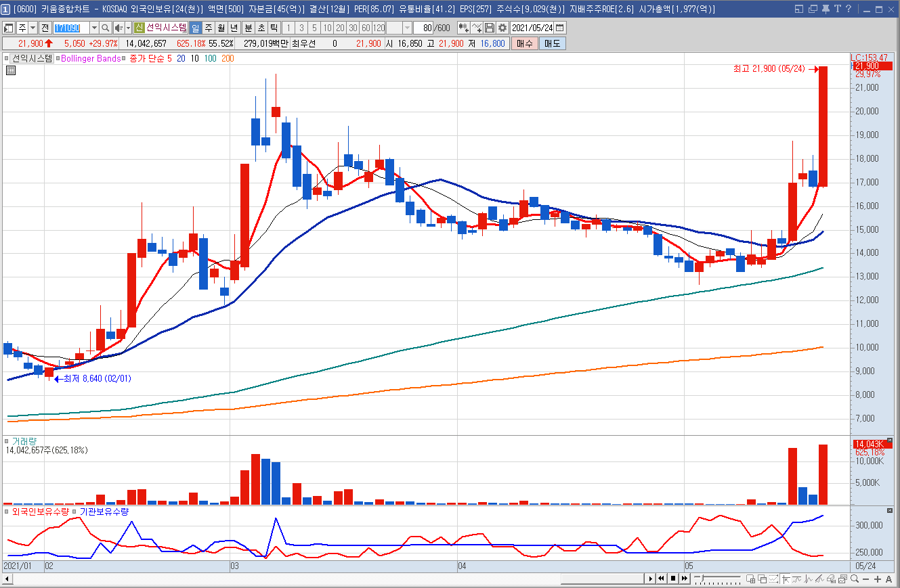
Task: Click the stock search magnifier icon
Action: pyautogui.click(x=105, y=28)
